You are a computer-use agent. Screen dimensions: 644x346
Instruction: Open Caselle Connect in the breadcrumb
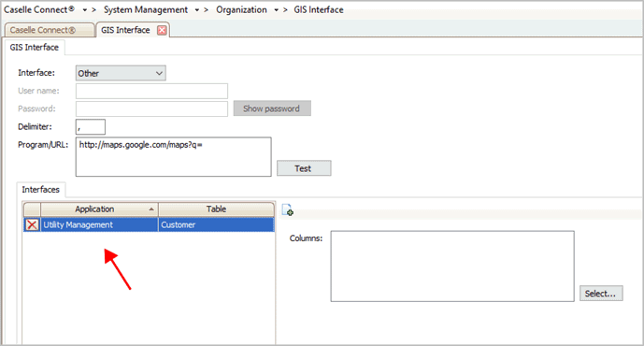39,9
